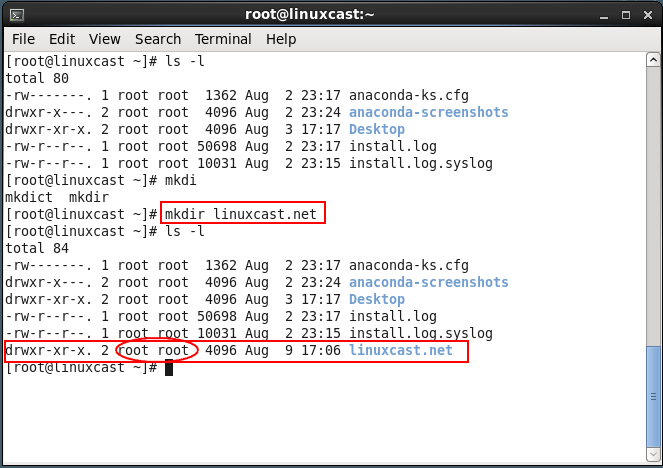Click the second 'ls -l' command text
663x468 pixels.
[185, 231]
